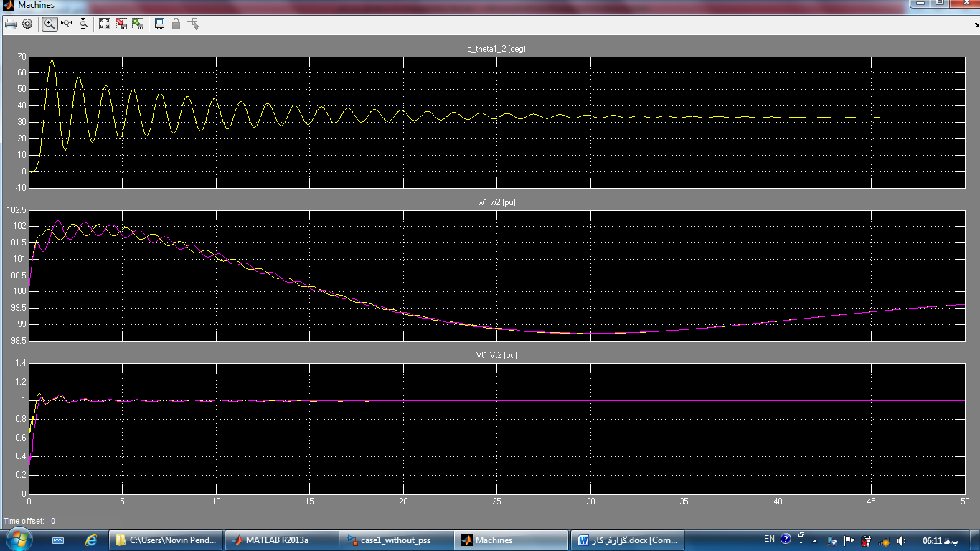Launch Internet Explorer from taskbar
980x551 pixels.
[x=91, y=540]
